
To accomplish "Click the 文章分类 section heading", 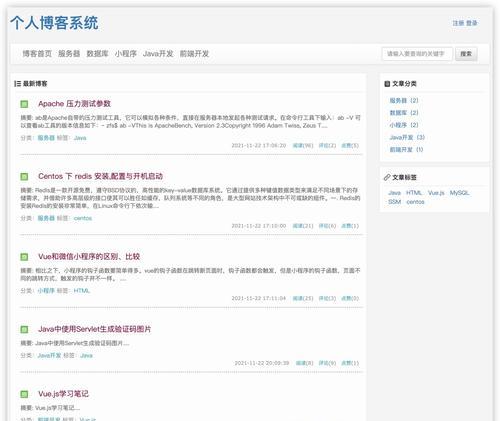I will (x=404, y=84).
